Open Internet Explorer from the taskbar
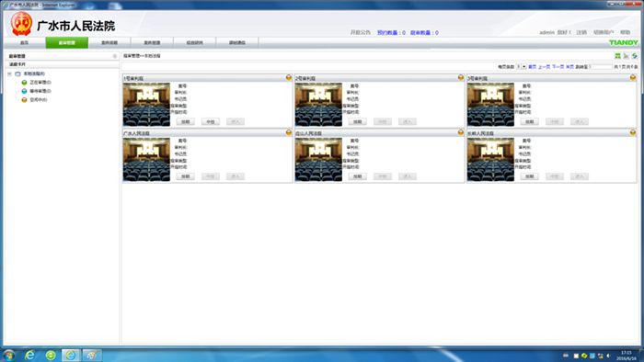The width and height of the screenshot is (644, 362). 29,355
